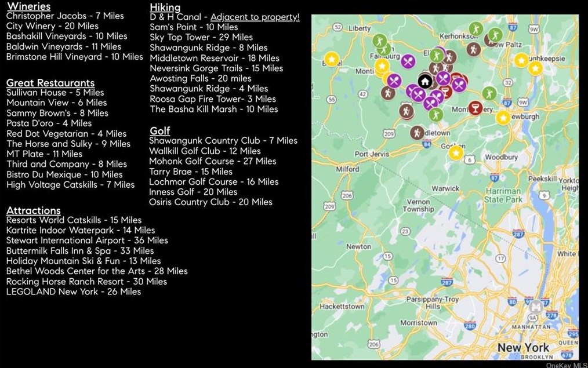Image resolution: width=588 pixels, height=368 pixels.
Task: Click the underlined 'Adjacent to property!' text
Action: coord(255,17)
